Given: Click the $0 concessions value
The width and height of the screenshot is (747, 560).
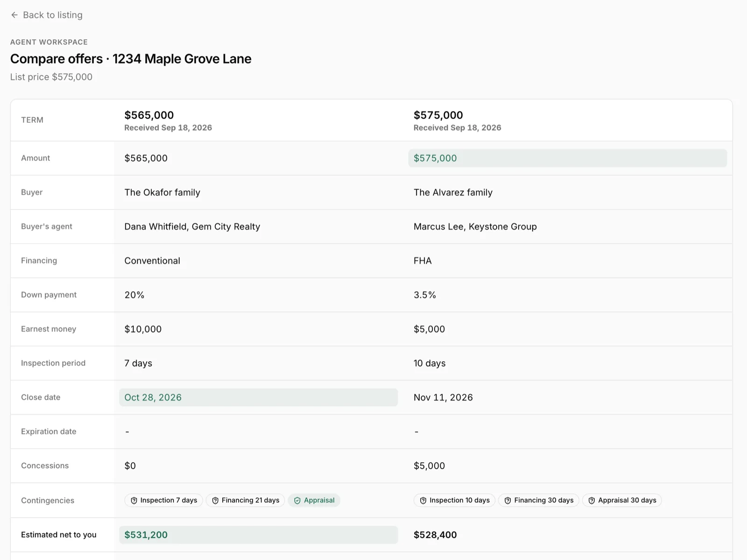Looking at the screenshot, I should [x=130, y=466].
